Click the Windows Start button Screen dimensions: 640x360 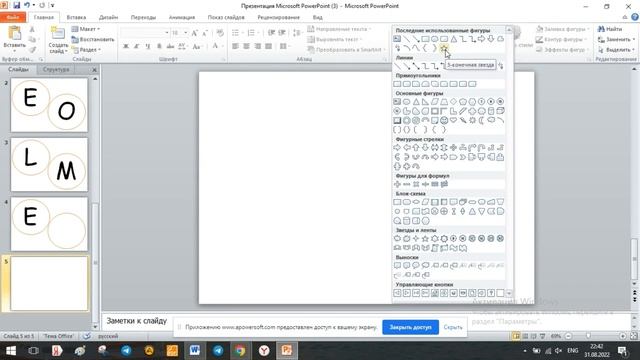(x=11, y=350)
